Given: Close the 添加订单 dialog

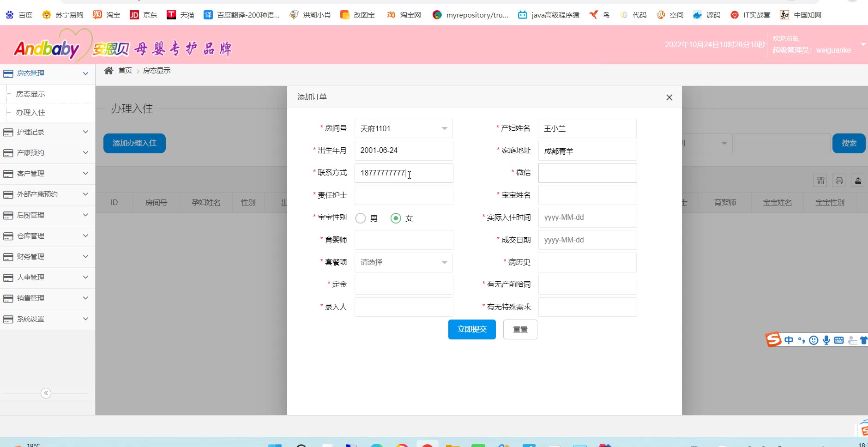Looking at the screenshot, I should coord(669,97).
